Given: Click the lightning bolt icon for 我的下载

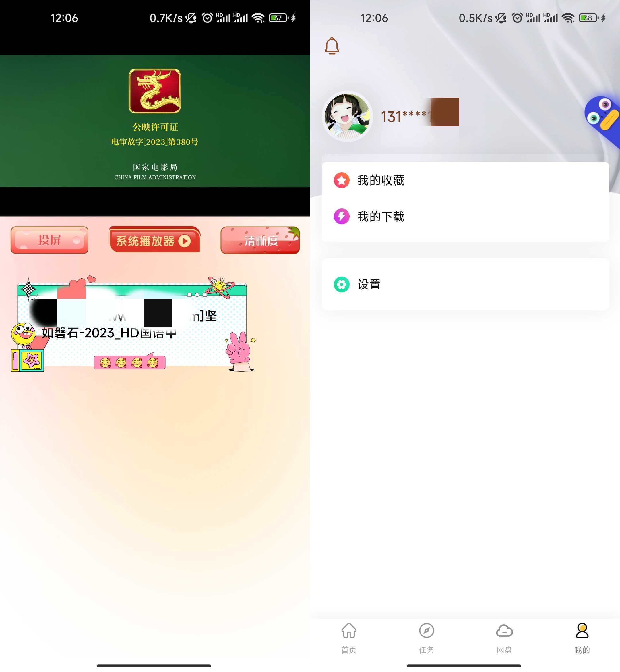Looking at the screenshot, I should click(x=341, y=217).
